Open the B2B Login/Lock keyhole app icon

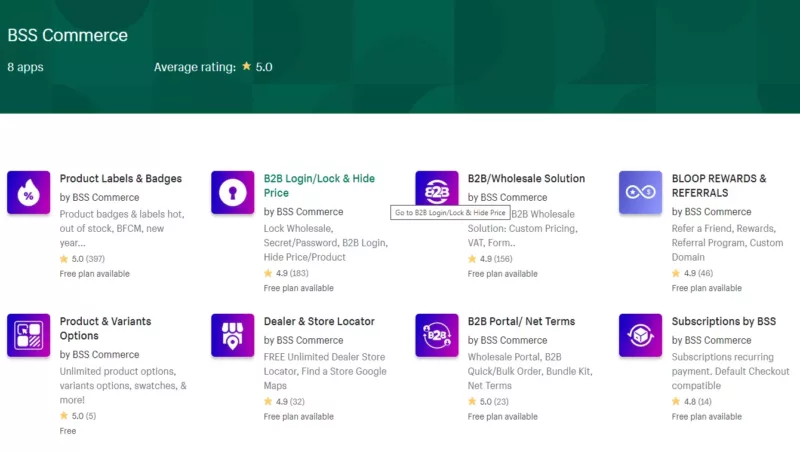click(x=233, y=192)
